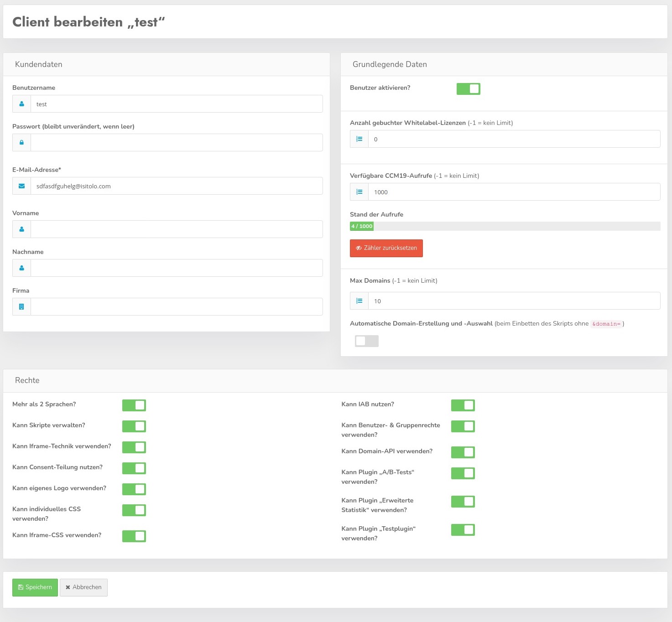Reset counter with Zähler zurücksetzen button

click(x=386, y=248)
